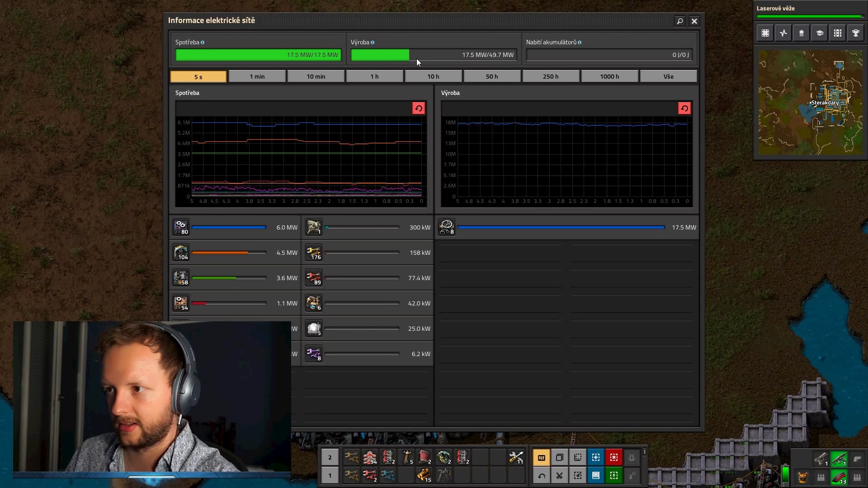Select quickbar item with count 94
This screenshot has width=868, height=488.
coord(370,457)
